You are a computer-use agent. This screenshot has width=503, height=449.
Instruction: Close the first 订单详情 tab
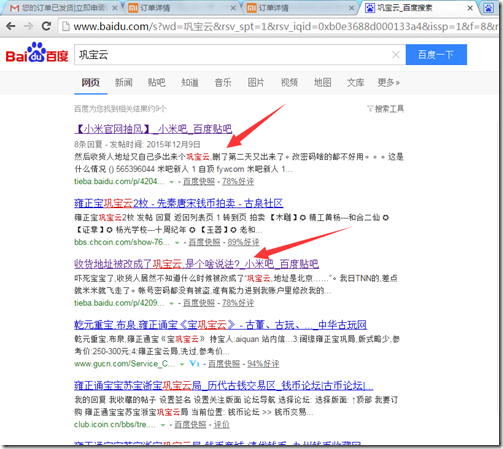233,8
